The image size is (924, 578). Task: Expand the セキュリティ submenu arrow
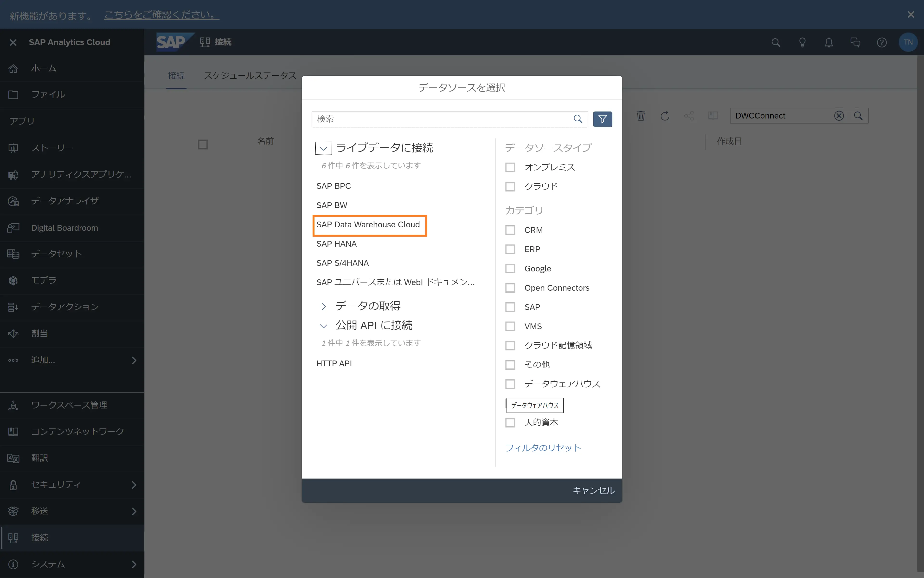tap(134, 485)
